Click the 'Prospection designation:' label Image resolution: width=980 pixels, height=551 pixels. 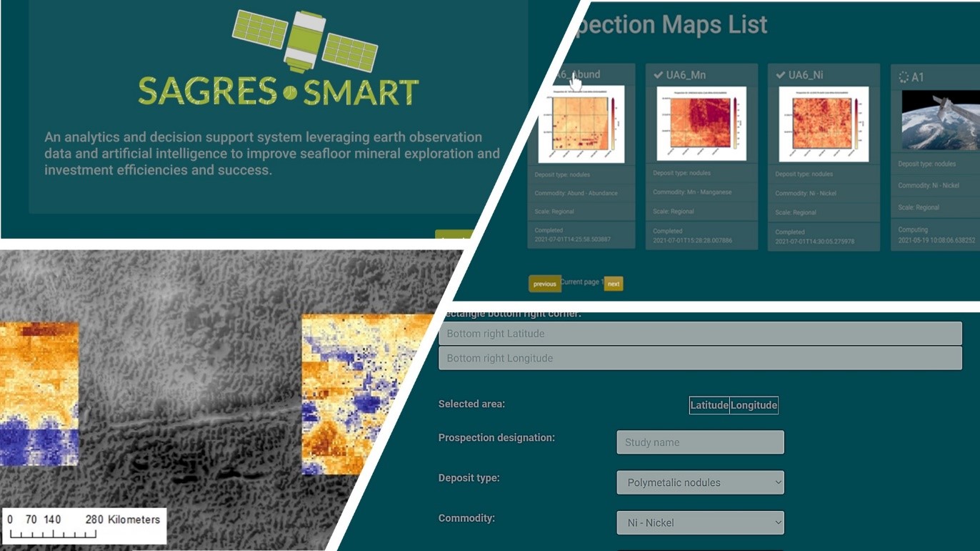pos(496,438)
